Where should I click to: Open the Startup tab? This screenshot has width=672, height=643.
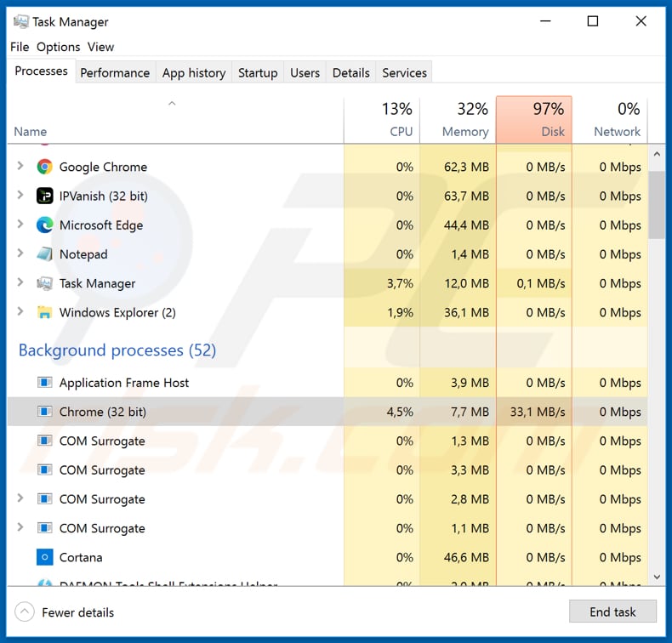tap(258, 72)
